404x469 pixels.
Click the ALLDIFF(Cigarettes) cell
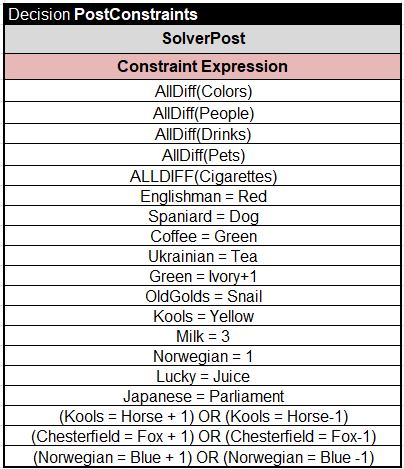(x=202, y=176)
